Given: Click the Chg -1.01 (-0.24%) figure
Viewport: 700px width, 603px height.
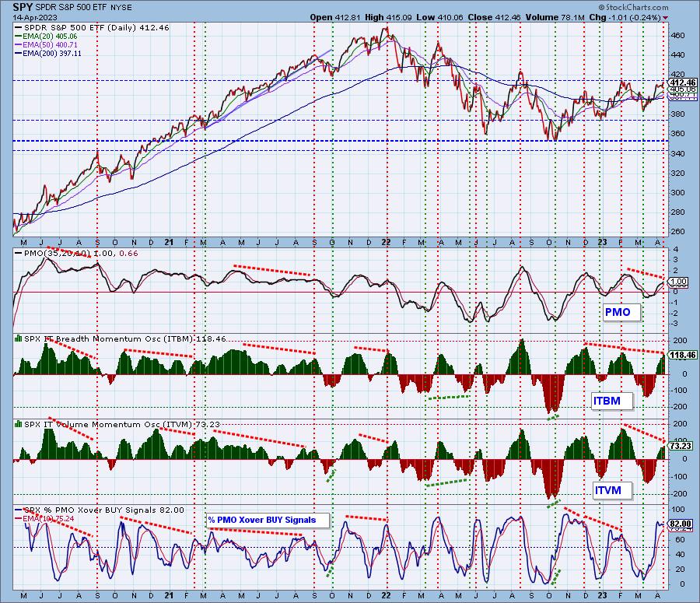Looking at the screenshot, I should [625, 17].
